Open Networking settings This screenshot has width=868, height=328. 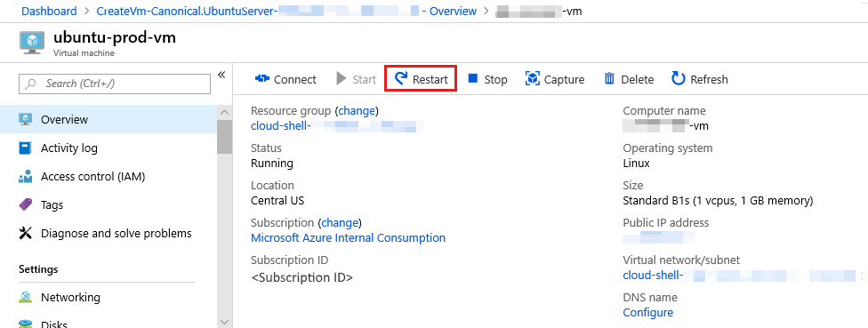pos(70,298)
